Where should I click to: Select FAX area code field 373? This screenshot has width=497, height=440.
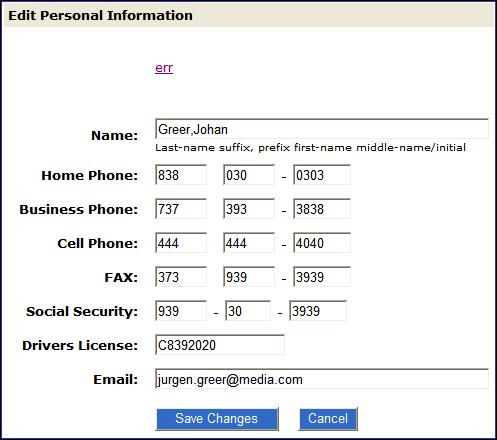click(x=181, y=277)
